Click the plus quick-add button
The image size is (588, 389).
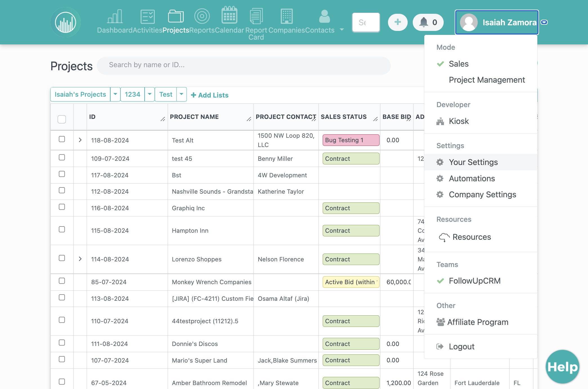[398, 22]
